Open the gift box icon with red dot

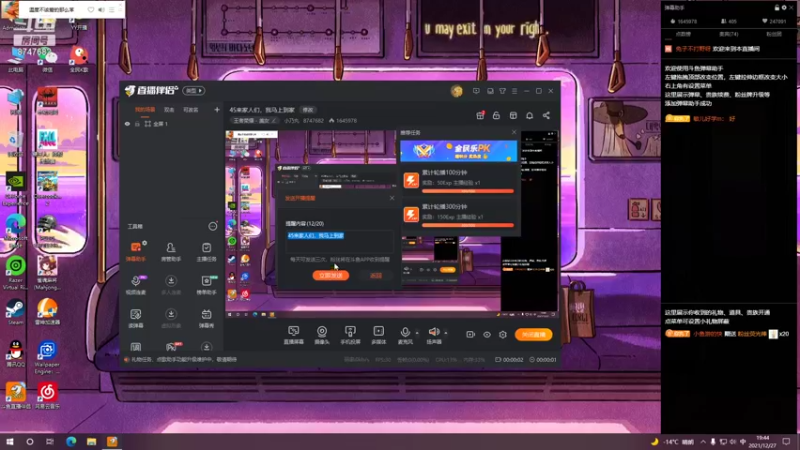click(480, 115)
